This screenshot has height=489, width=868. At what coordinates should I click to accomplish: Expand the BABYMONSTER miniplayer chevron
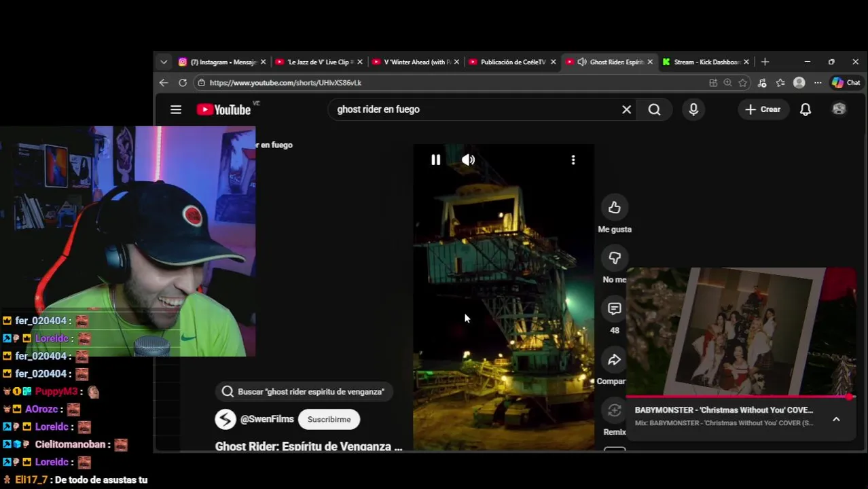click(x=836, y=420)
